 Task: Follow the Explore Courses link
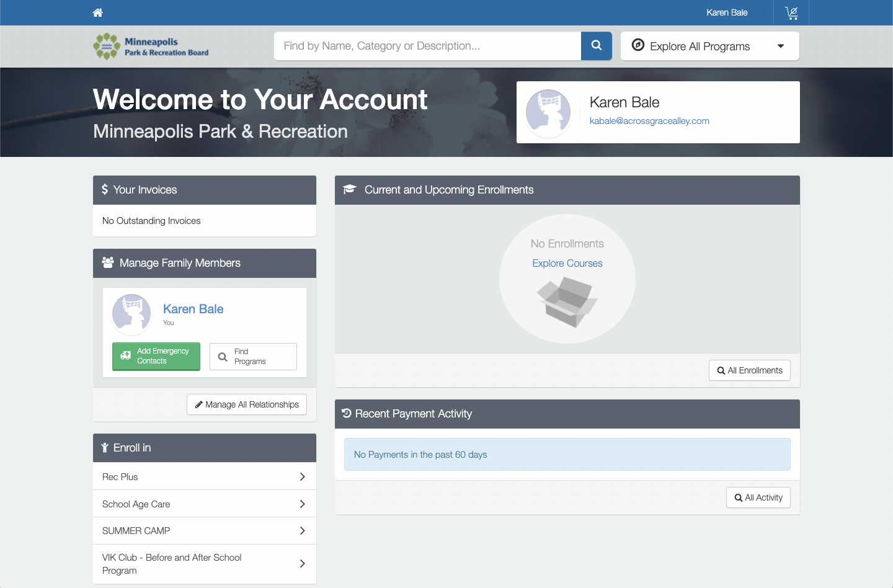567,263
